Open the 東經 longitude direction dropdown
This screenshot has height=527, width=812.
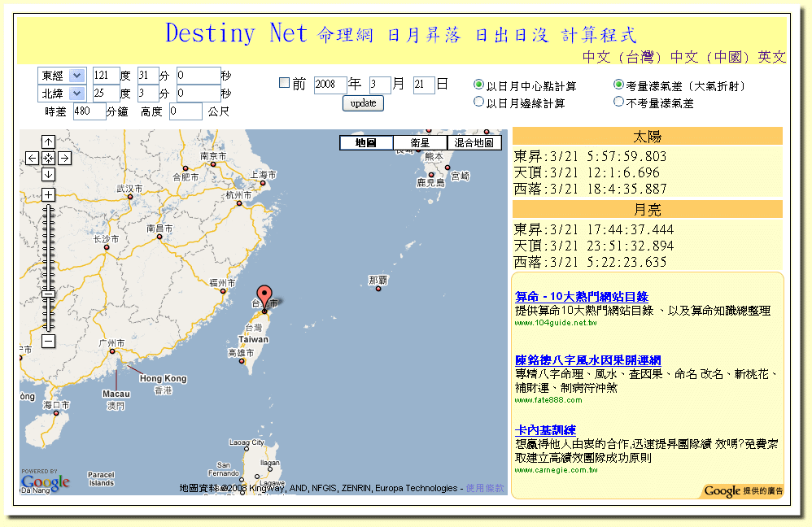62,75
